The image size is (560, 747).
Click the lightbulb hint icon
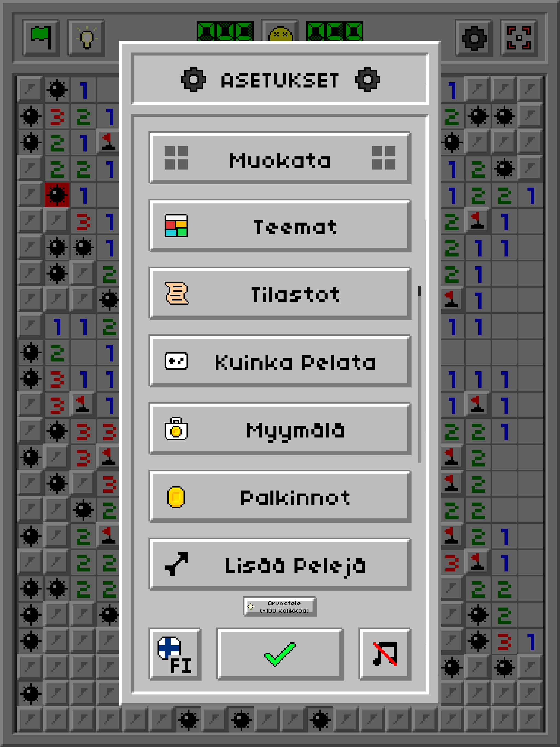click(86, 37)
